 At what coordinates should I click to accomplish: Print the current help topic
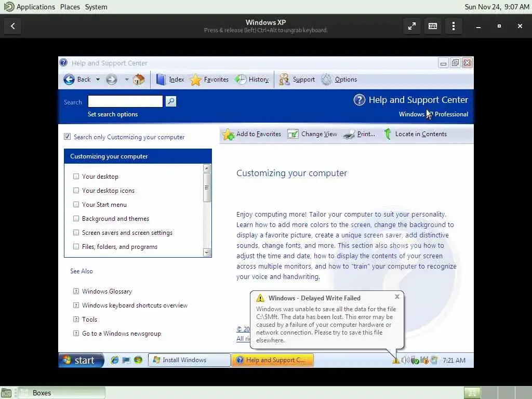360,135
